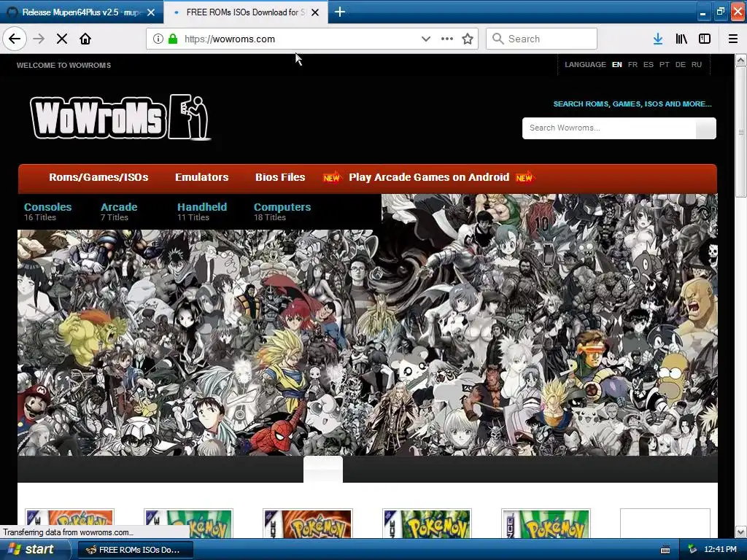
Task: Open the fourth Pokemon cover thumbnail
Action: click(x=427, y=524)
